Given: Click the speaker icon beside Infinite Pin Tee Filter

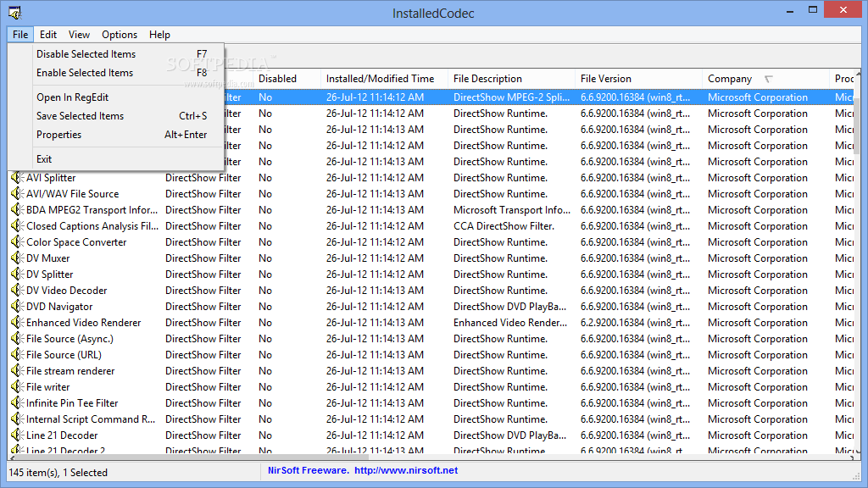Looking at the screenshot, I should coord(17,402).
